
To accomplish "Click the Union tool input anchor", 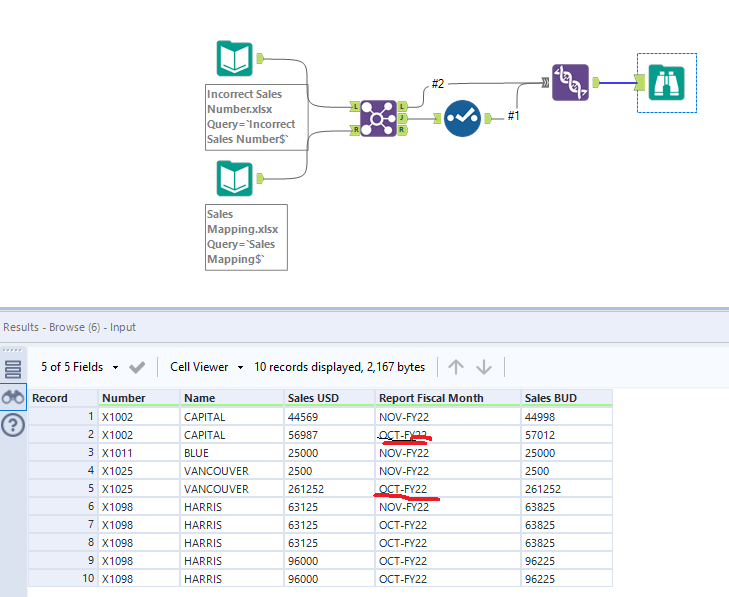I will coord(546,83).
